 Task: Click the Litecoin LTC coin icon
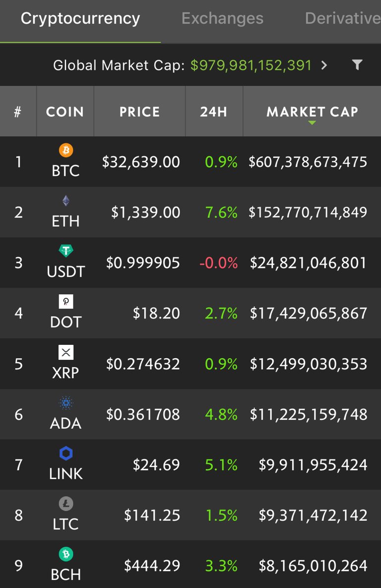[x=66, y=504]
